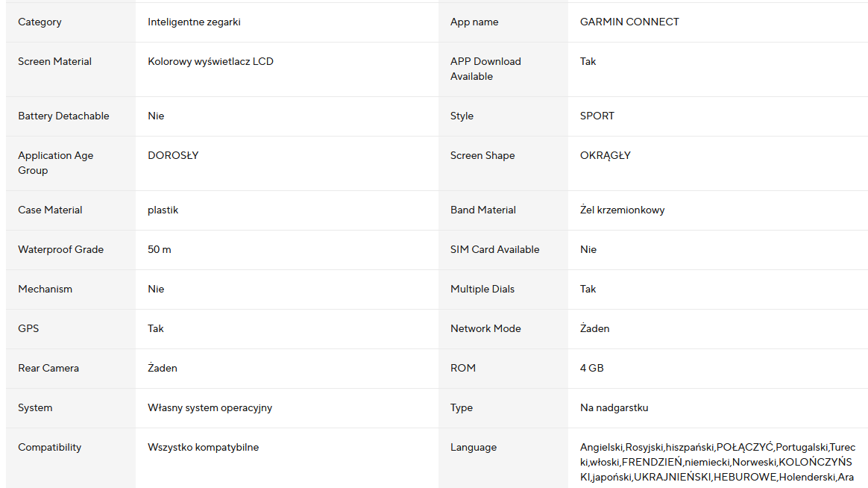Click the Network Mode label
The image size is (868, 488).
(x=485, y=329)
